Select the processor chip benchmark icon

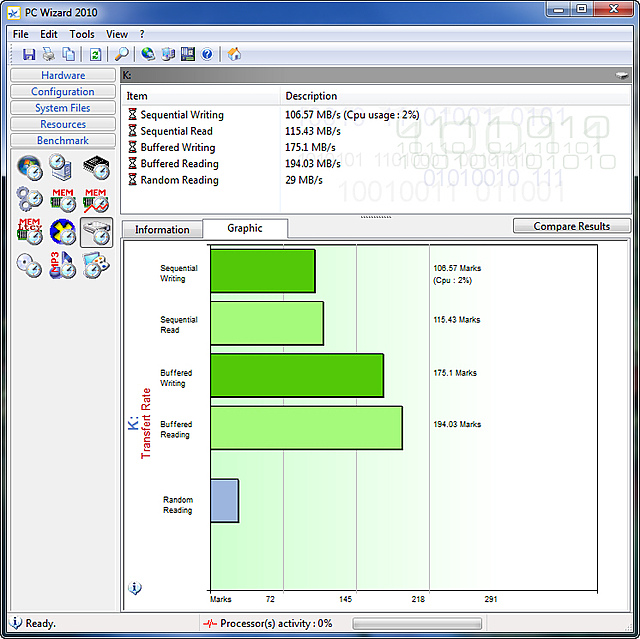click(96, 167)
